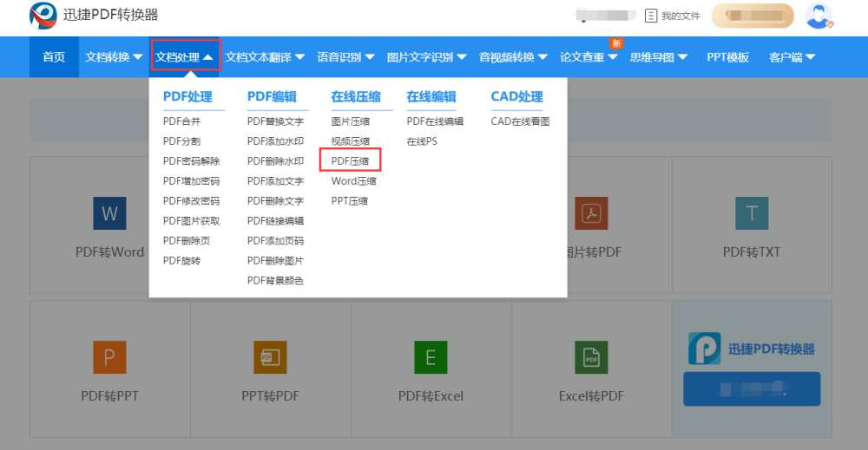Go to 首页 tab

click(x=54, y=57)
